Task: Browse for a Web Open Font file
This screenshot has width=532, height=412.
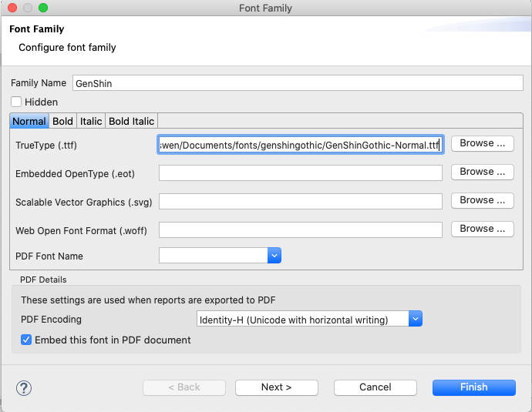Action: (482, 229)
